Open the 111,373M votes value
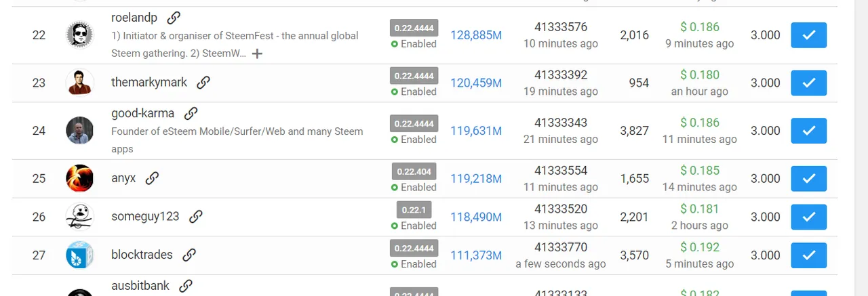Viewport: 868px width, 296px height. tap(476, 255)
